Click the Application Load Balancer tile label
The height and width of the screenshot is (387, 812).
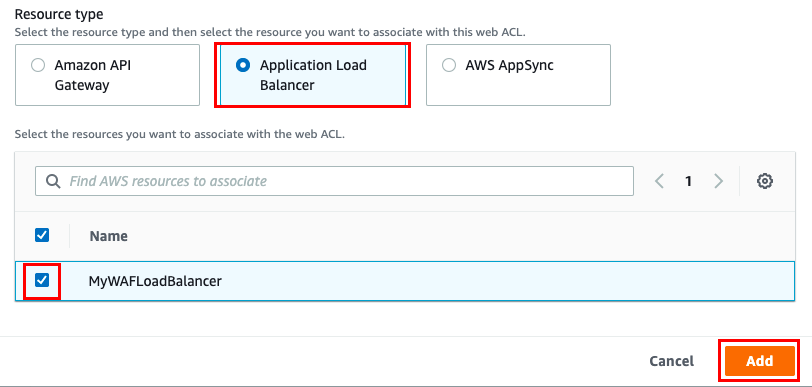coord(313,75)
